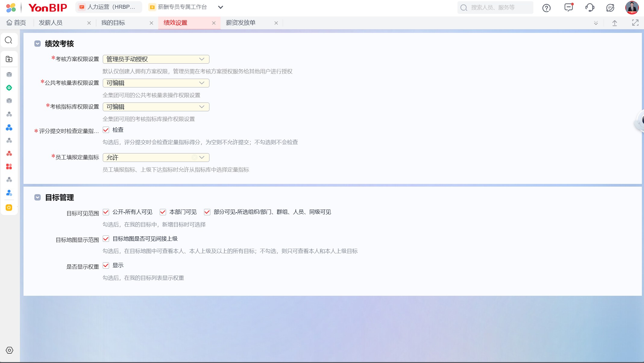Click the customer service headset icon

[590, 8]
